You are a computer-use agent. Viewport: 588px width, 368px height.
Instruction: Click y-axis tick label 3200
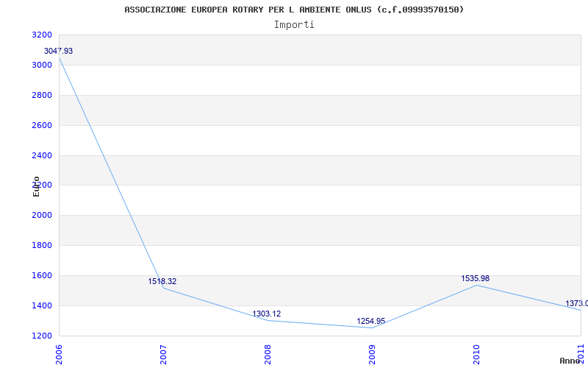[42, 35]
